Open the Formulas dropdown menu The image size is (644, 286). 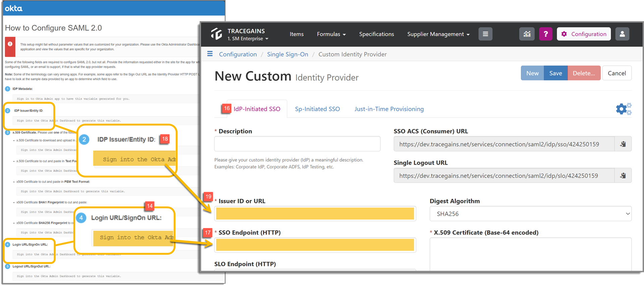coord(331,34)
